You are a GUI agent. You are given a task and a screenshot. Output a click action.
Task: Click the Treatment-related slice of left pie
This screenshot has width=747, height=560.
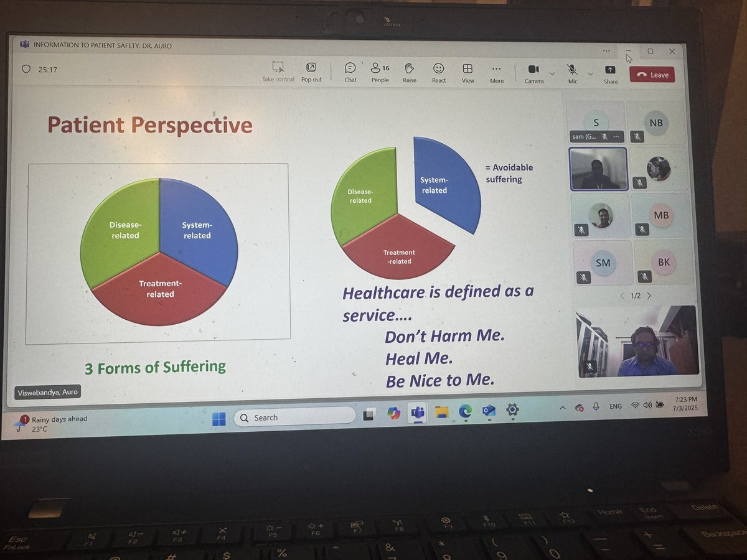pyautogui.click(x=160, y=289)
